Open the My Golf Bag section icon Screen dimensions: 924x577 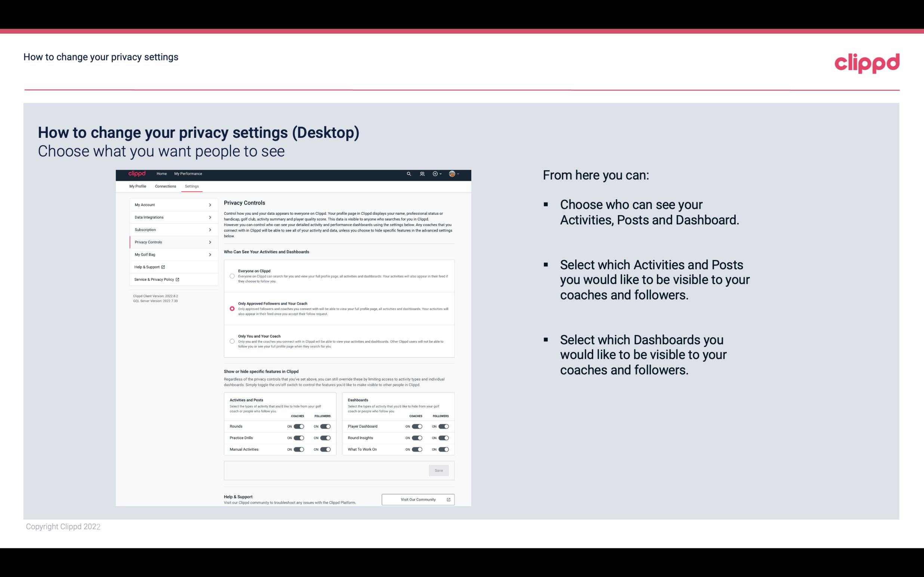click(x=210, y=255)
